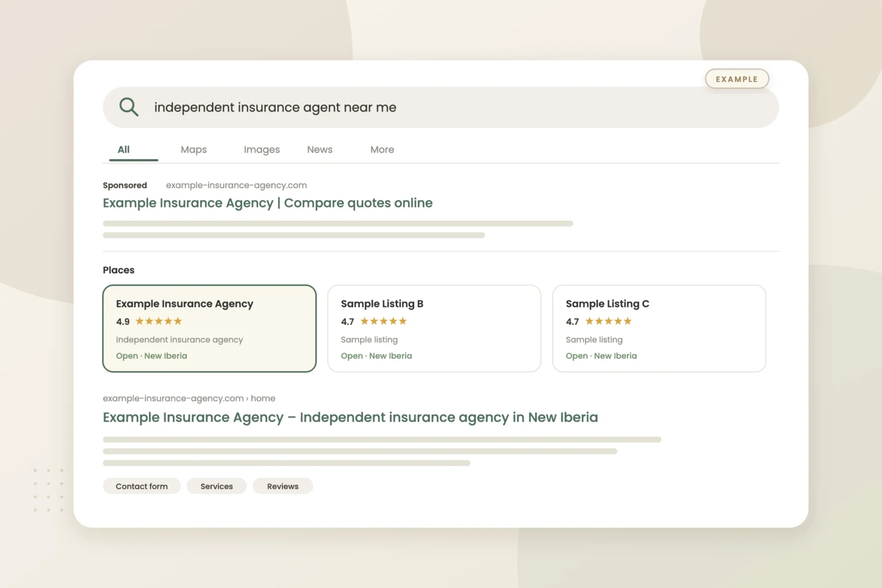Open sponsored link Compare quotes online
The width and height of the screenshot is (882, 588).
(268, 203)
